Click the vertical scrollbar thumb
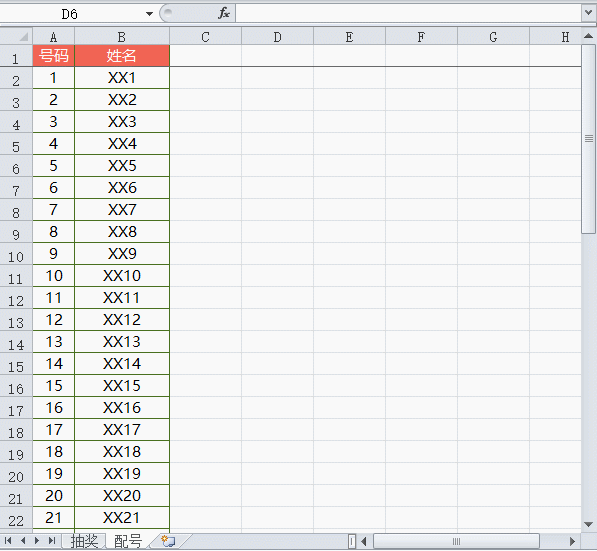 588,139
